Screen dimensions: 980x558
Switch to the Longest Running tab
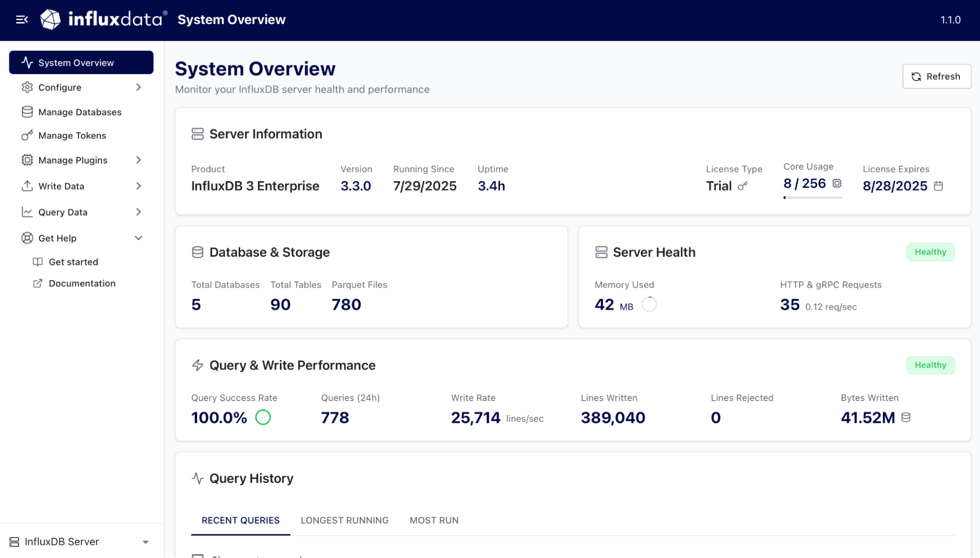[345, 520]
